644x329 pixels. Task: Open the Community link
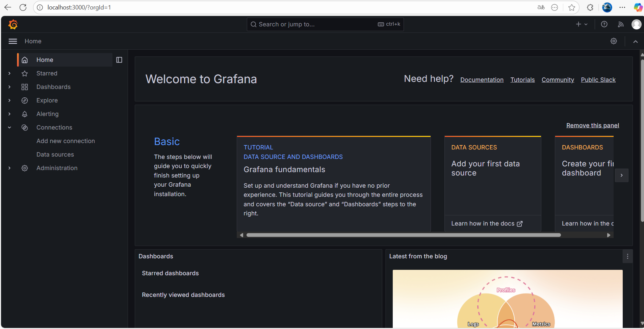click(558, 80)
